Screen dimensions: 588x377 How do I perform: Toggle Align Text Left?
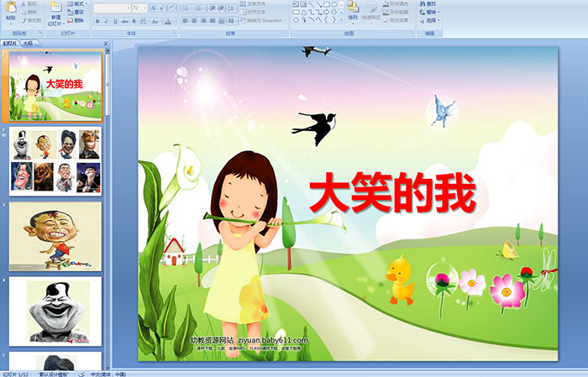186,21
